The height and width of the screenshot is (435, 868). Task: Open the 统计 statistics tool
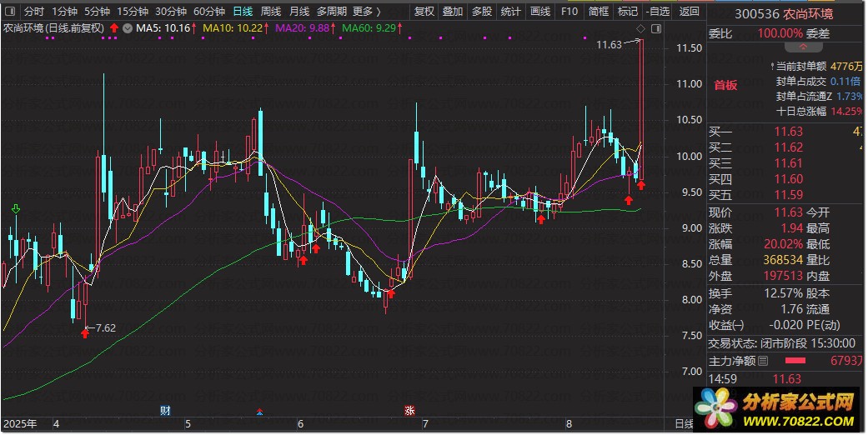click(x=510, y=11)
